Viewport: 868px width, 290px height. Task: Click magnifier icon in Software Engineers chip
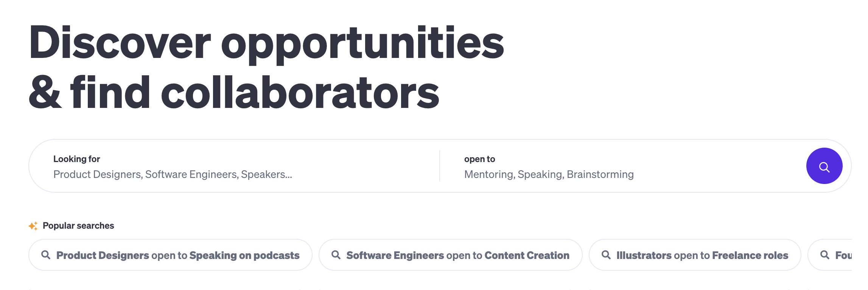click(336, 255)
